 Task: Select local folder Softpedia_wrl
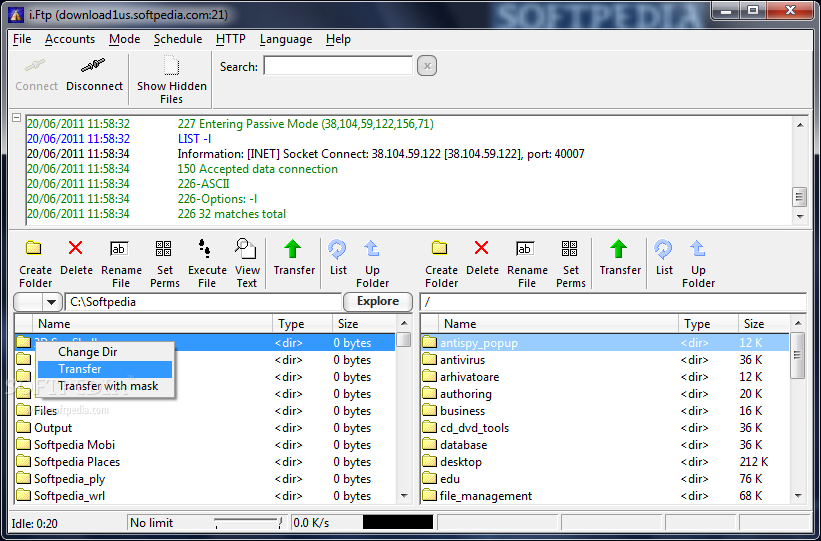(205, 495)
